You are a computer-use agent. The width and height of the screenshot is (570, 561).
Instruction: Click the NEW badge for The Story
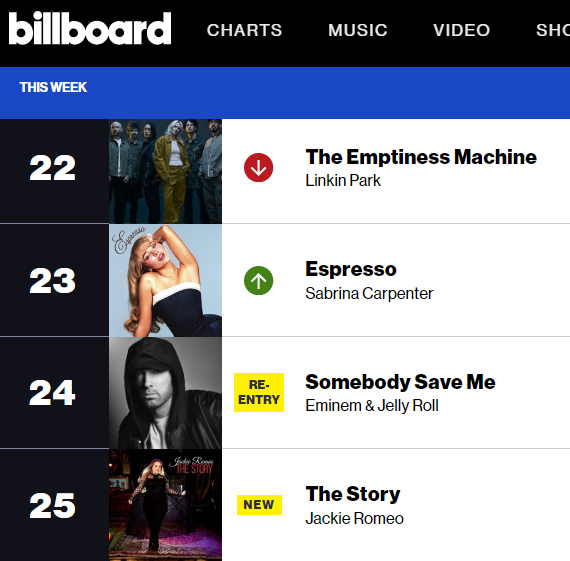pyautogui.click(x=259, y=505)
